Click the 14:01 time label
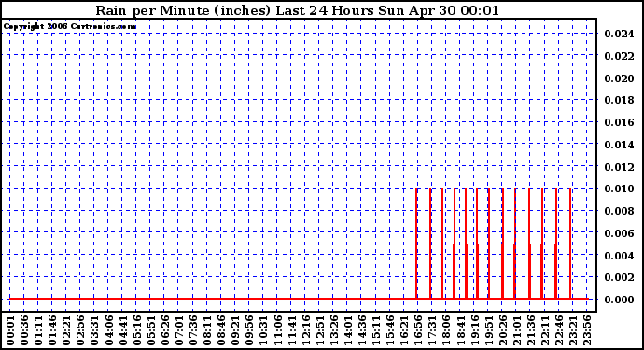The width and height of the screenshot is (644, 350). pos(348,330)
